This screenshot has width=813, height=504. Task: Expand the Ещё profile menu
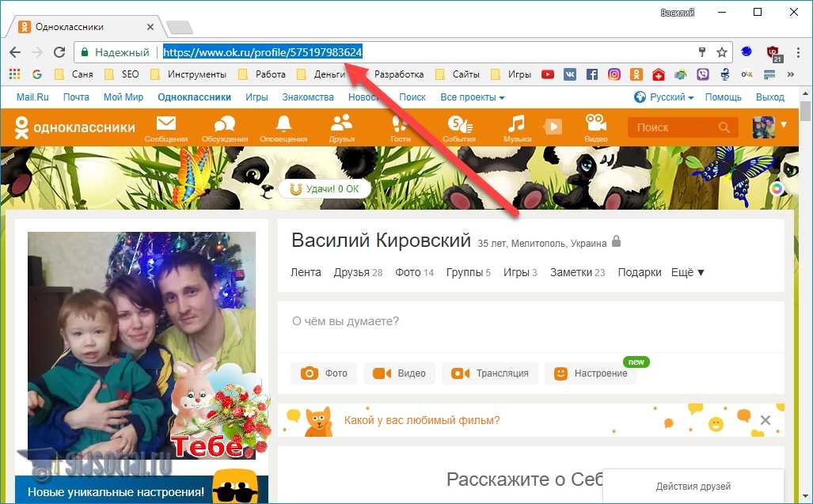[687, 272]
